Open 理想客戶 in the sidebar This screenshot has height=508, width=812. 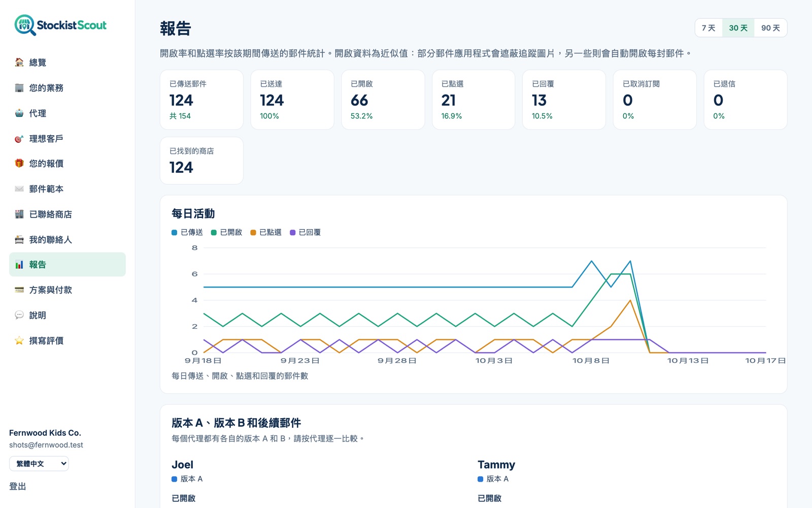click(67, 139)
